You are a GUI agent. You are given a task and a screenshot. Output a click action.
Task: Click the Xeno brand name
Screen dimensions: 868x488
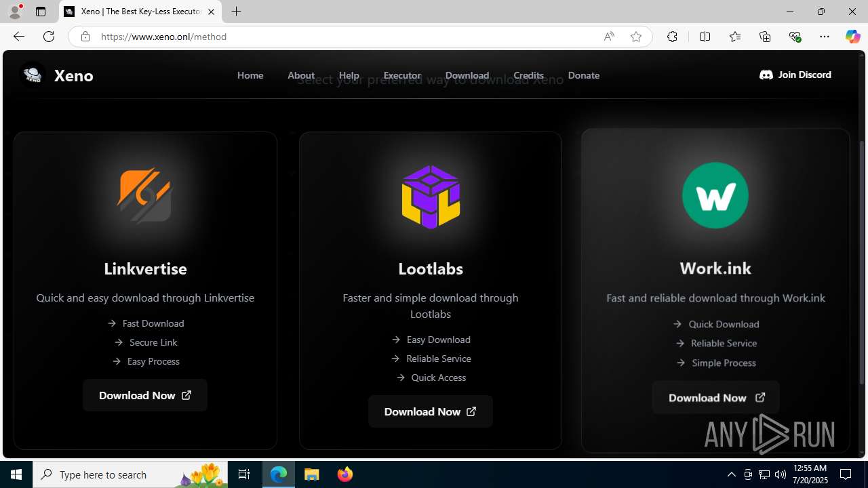point(73,75)
